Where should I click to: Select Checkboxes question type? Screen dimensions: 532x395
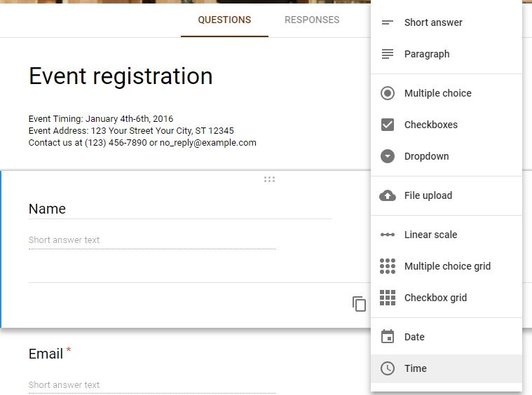(x=446, y=125)
